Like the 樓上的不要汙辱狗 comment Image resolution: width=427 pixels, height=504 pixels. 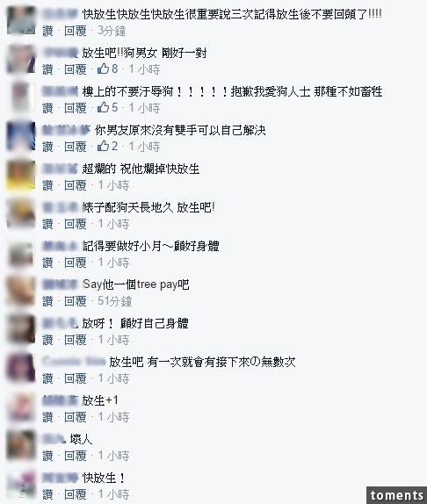pyautogui.click(x=47, y=108)
